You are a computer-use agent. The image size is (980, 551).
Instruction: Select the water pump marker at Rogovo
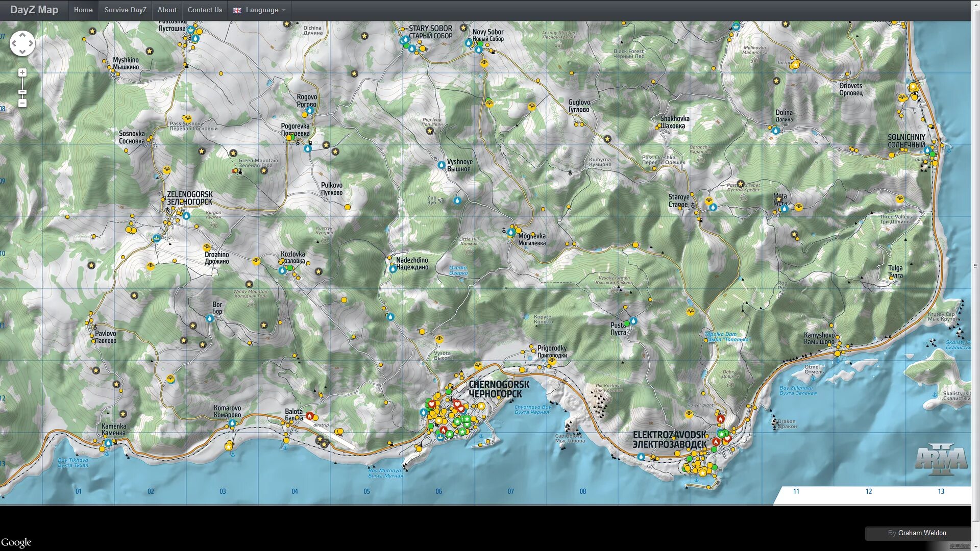[x=309, y=110]
